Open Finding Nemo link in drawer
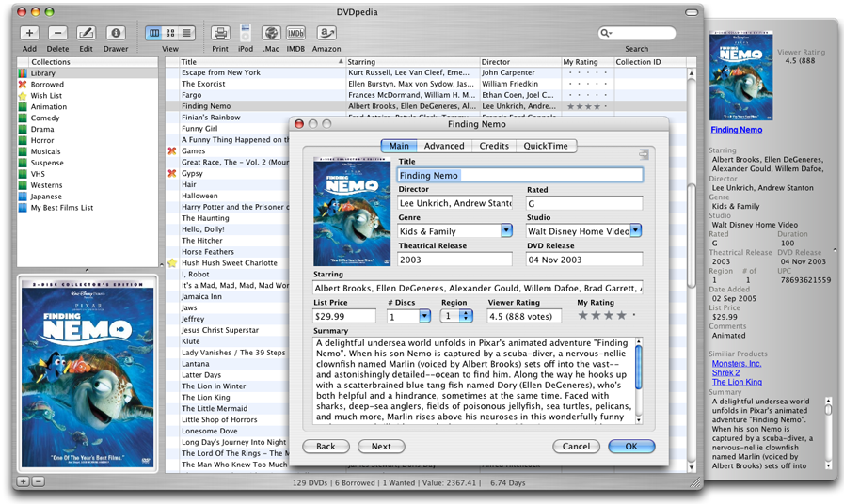The height and width of the screenshot is (504, 844). (x=737, y=130)
